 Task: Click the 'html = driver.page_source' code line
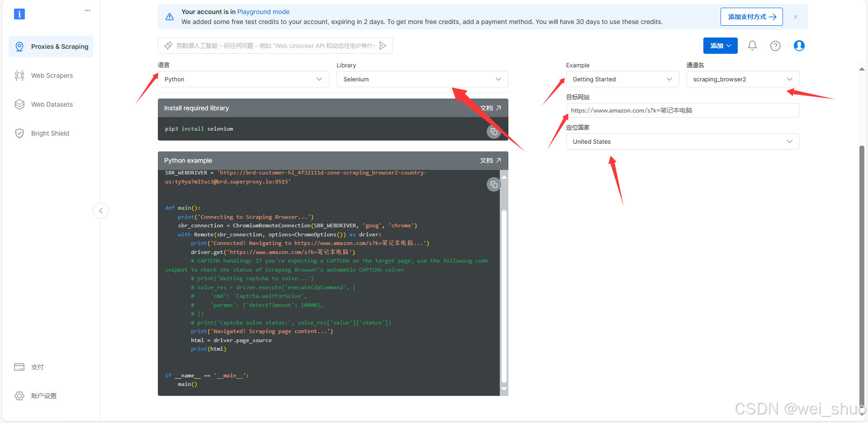click(231, 340)
